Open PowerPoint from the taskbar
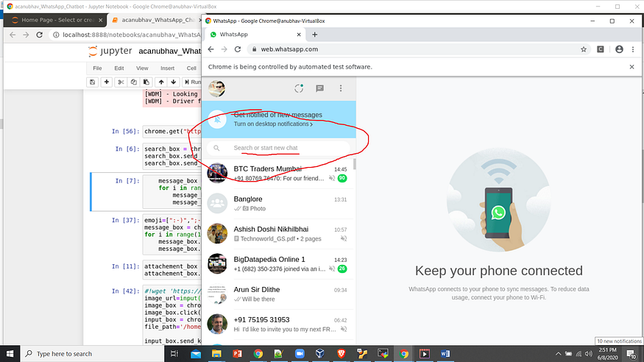 click(237, 353)
